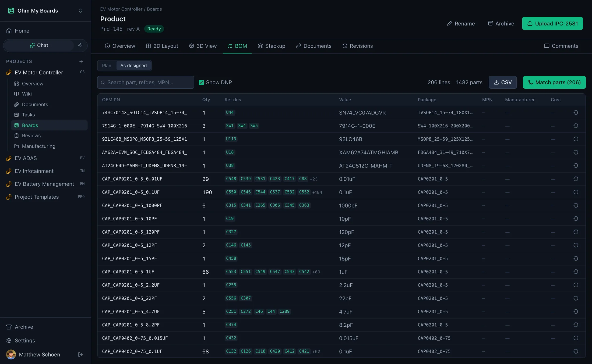Click the lightning bolt icon beside Chat
Screen dimensions: 592x364
coord(80,45)
